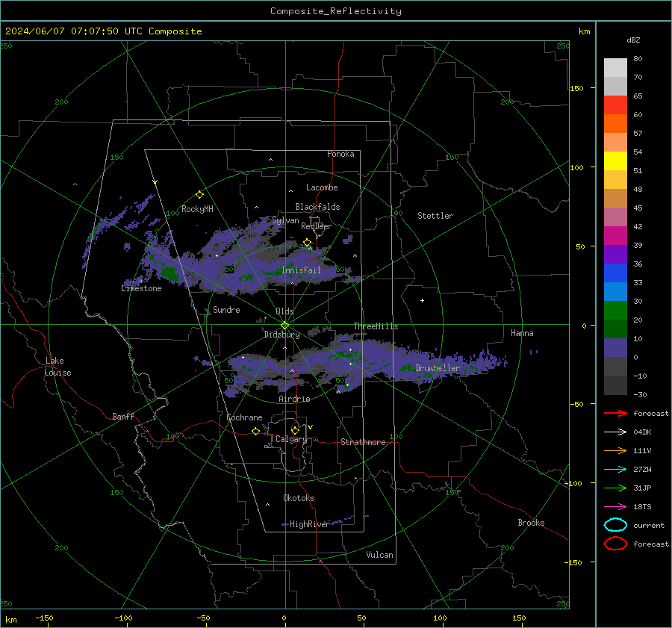This screenshot has width=672, height=628.
Task: Click the Composite_Reflectivity title
Action: click(x=336, y=11)
